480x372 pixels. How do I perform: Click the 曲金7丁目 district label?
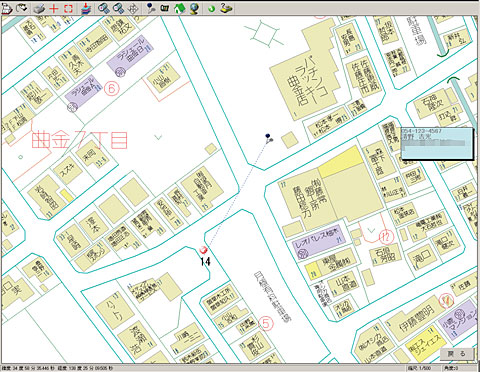point(79,140)
